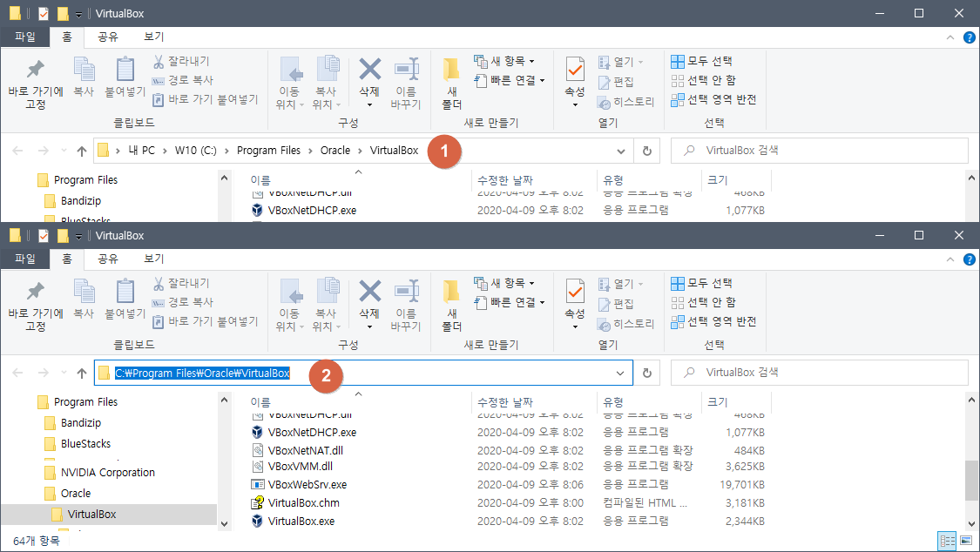Click the VirtualBox 검색 box in the bottom window
The width and height of the screenshot is (980, 552).
[820, 373]
